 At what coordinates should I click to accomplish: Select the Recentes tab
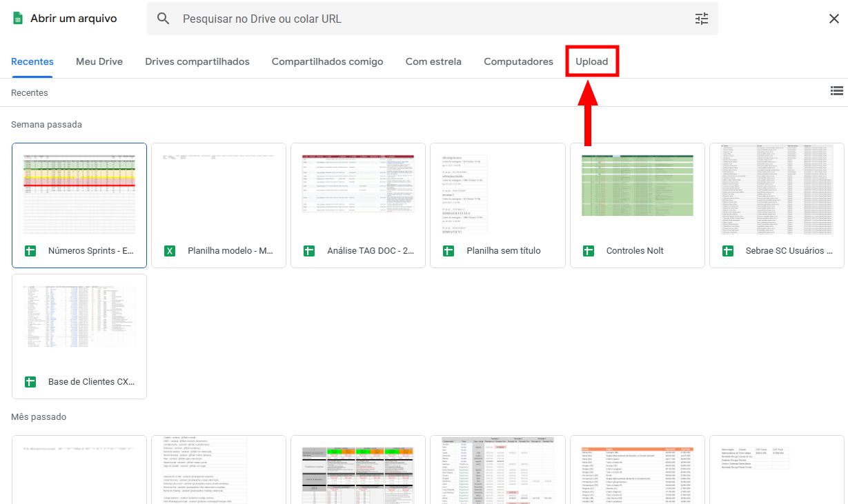32,61
